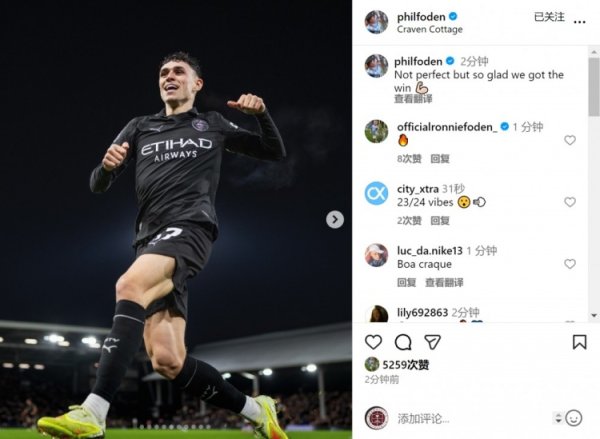The image size is (600, 439).
Task: Open the three-dots more options menu
Action: tap(580, 22)
